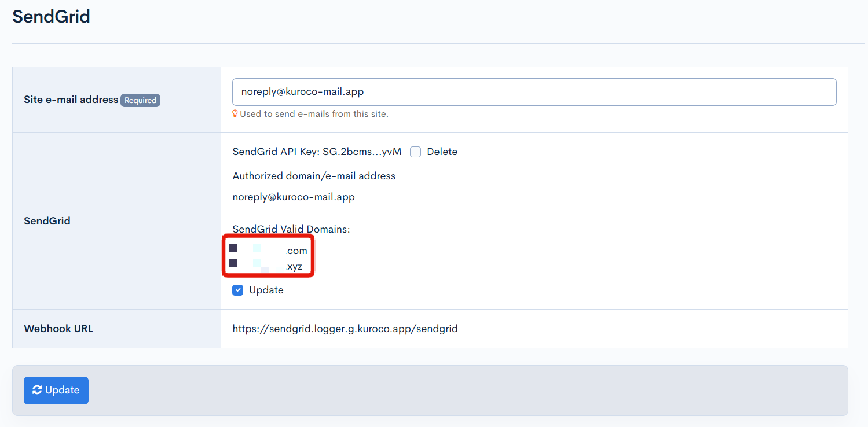Click the Delete label next to the API key
The height and width of the screenshot is (427, 868).
click(442, 152)
